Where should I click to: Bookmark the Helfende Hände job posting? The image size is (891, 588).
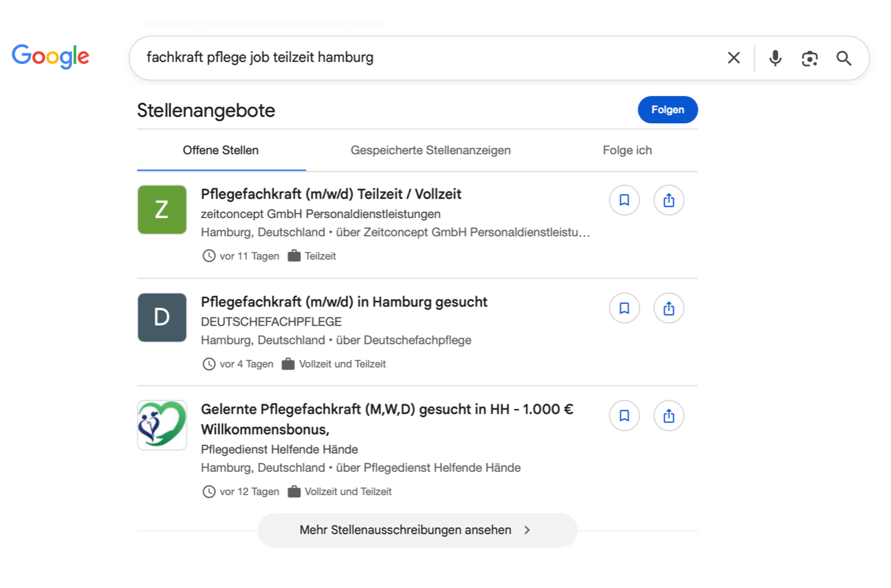pos(624,416)
